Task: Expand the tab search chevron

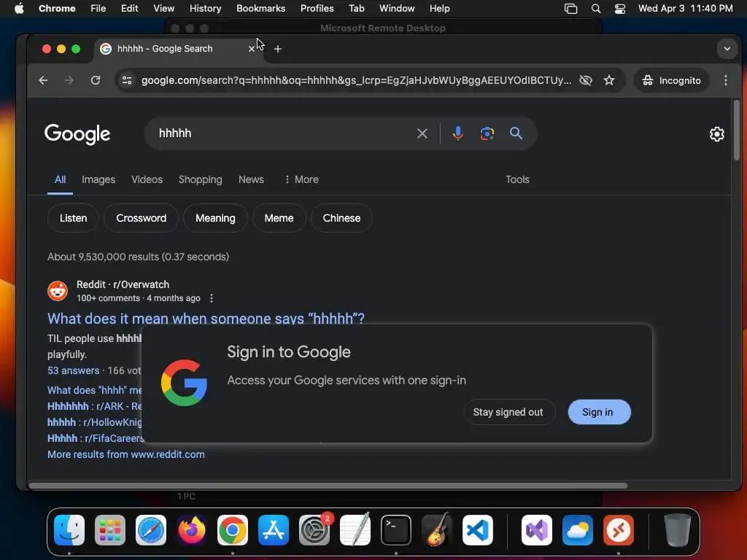Action: (x=727, y=49)
